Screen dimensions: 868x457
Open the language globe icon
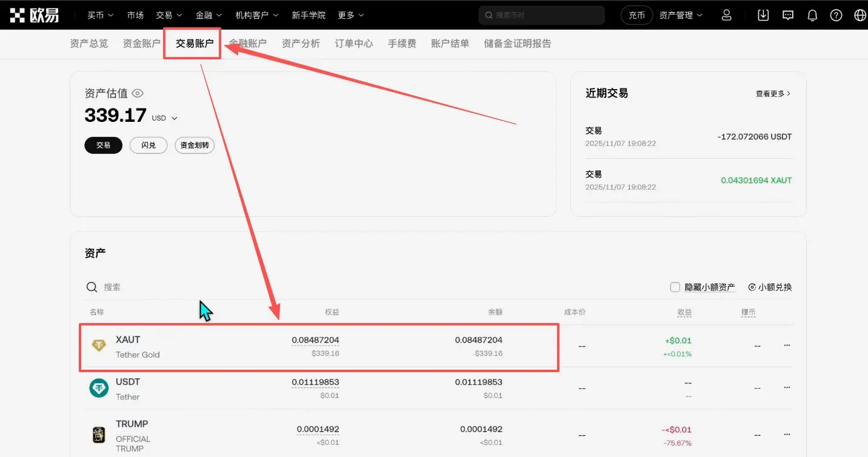(860, 15)
